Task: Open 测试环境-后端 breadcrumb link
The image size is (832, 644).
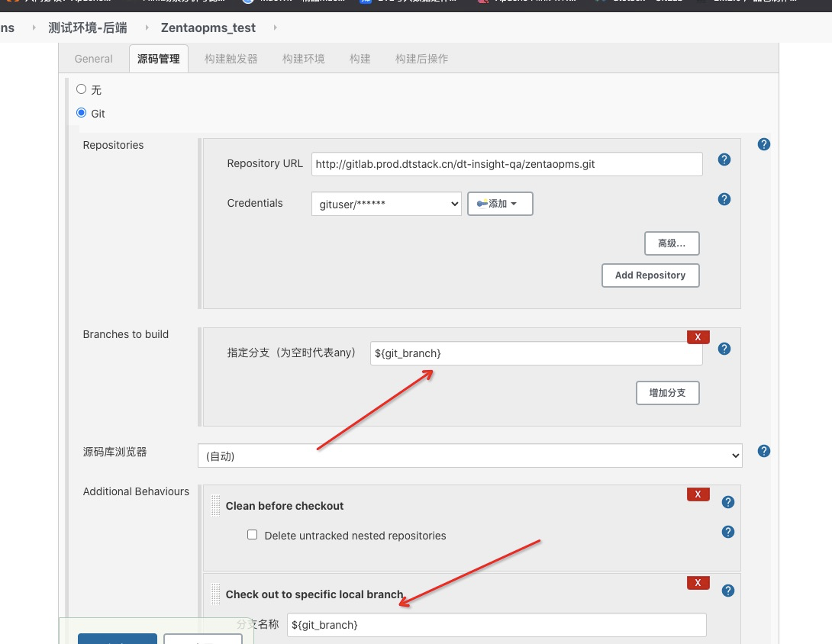Action: click(x=88, y=27)
